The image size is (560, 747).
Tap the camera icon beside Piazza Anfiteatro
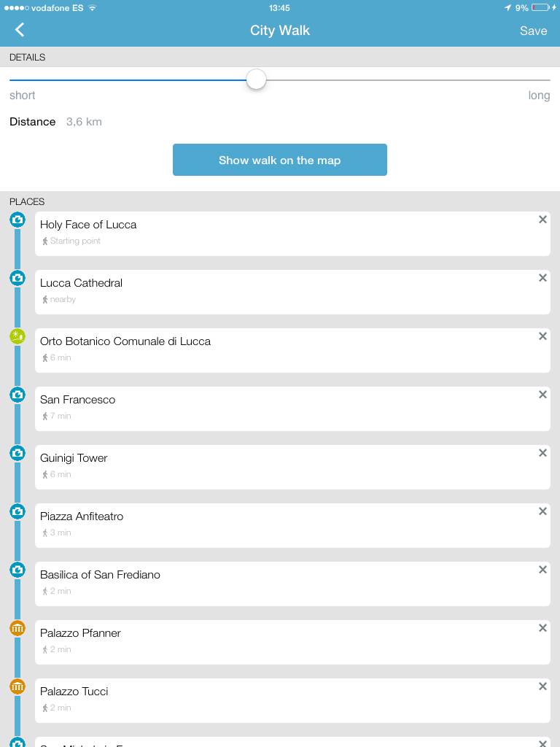coord(17,511)
